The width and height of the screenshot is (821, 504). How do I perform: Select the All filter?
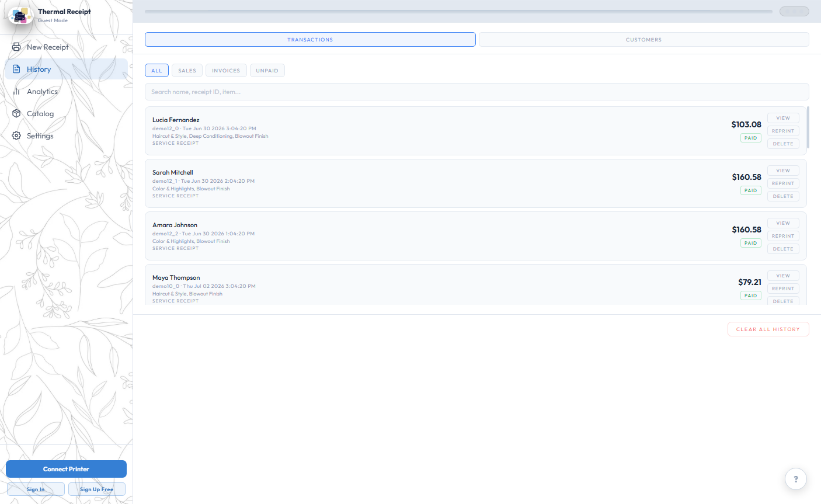point(156,70)
